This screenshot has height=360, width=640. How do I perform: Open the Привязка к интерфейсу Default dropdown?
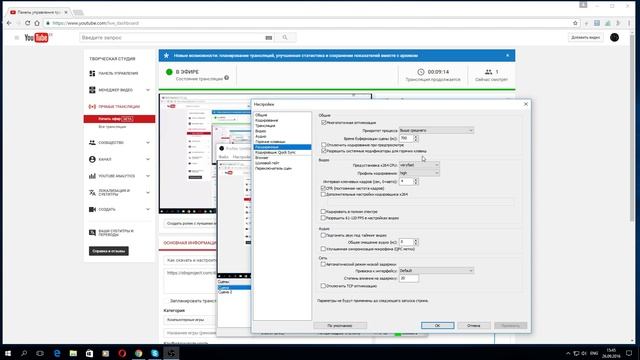436,271
